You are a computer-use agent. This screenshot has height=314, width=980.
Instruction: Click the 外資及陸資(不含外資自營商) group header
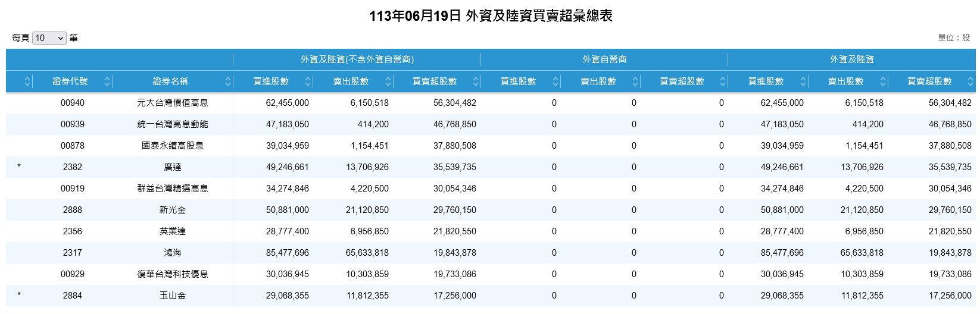[357, 59]
